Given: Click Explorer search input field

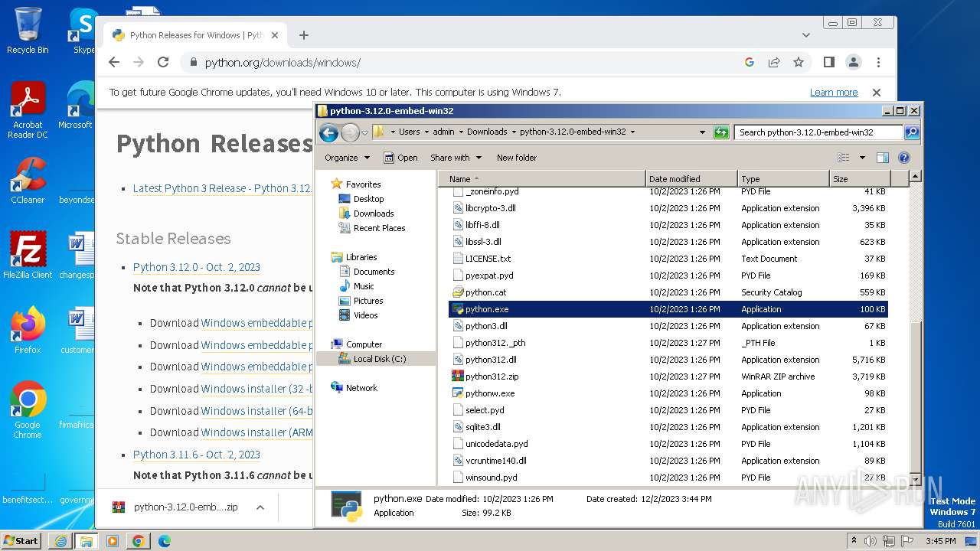Looking at the screenshot, I should pos(819,132).
